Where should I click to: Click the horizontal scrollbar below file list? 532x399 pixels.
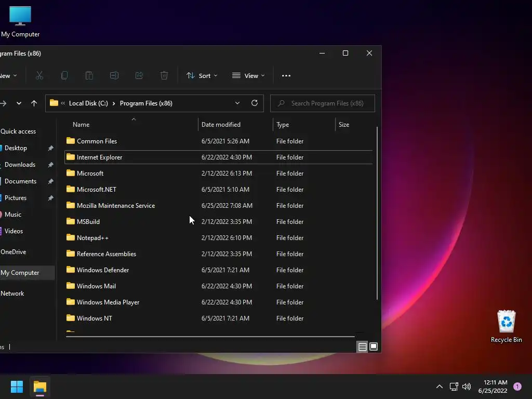[210, 337]
